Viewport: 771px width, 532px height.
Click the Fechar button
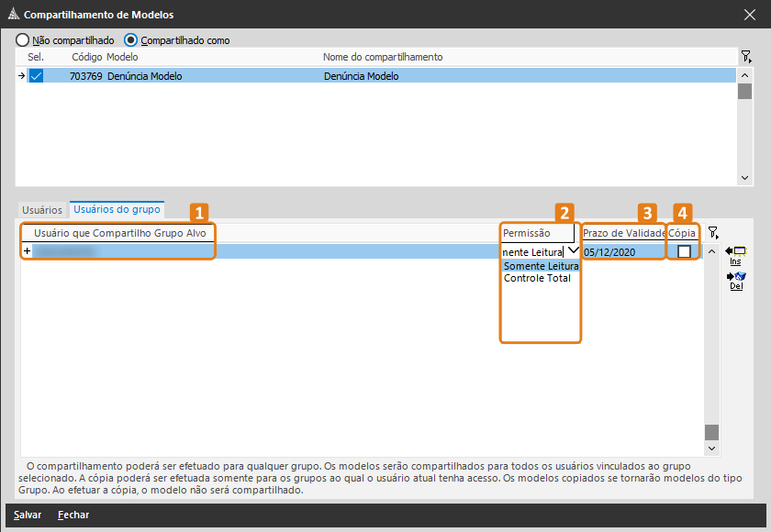click(73, 515)
